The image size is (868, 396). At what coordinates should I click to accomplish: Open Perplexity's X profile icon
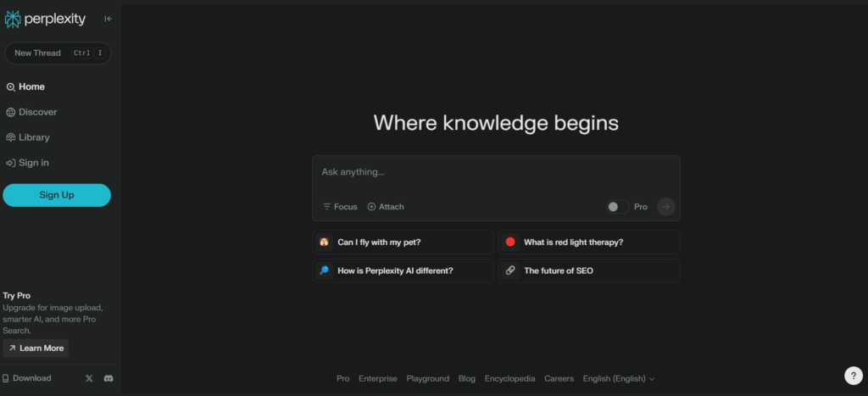(x=89, y=378)
